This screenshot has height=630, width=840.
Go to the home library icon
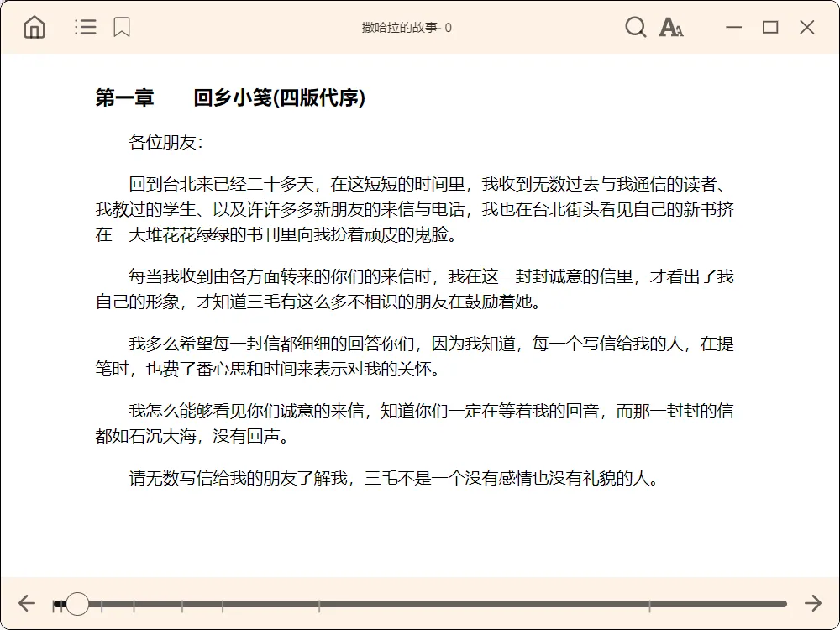(x=34, y=27)
